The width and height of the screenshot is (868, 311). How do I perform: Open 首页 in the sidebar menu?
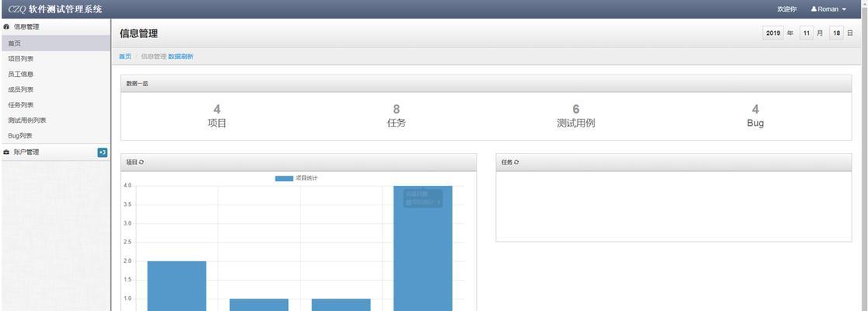(x=55, y=44)
